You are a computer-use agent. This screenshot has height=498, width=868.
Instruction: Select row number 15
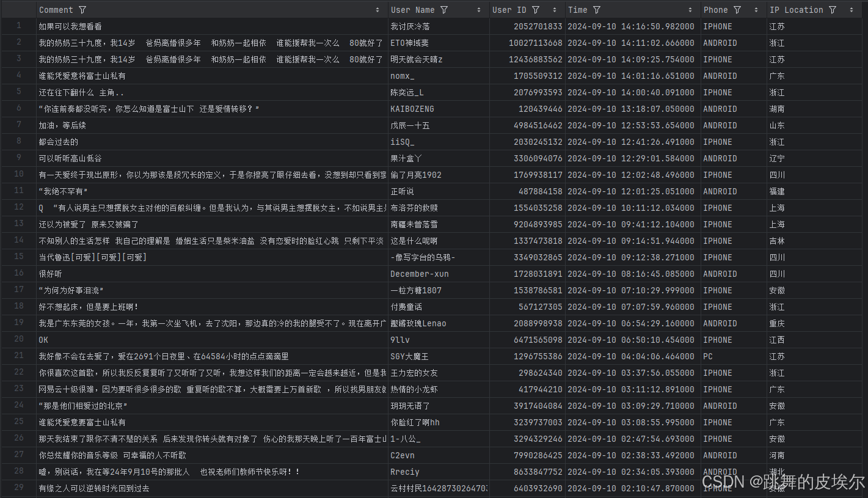[18, 257]
